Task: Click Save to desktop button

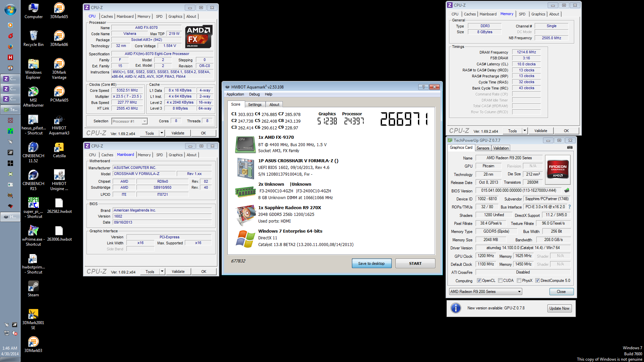Action: click(371, 263)
